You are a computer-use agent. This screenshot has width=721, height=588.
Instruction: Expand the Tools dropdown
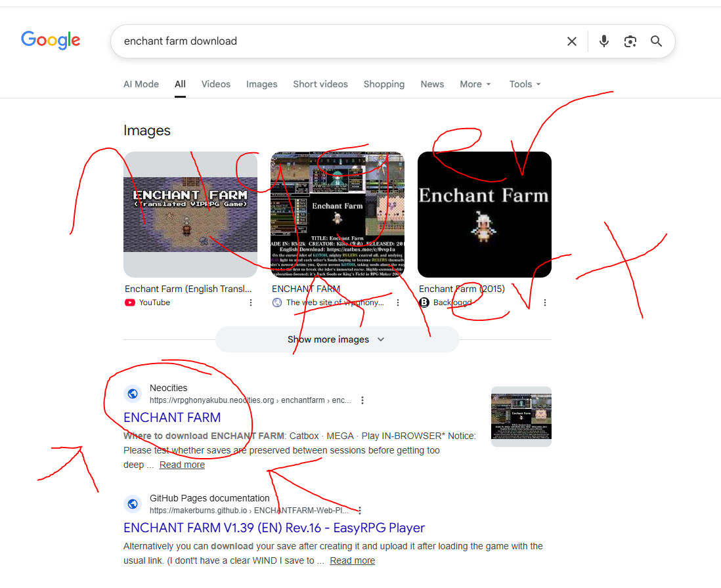[525, 84]
